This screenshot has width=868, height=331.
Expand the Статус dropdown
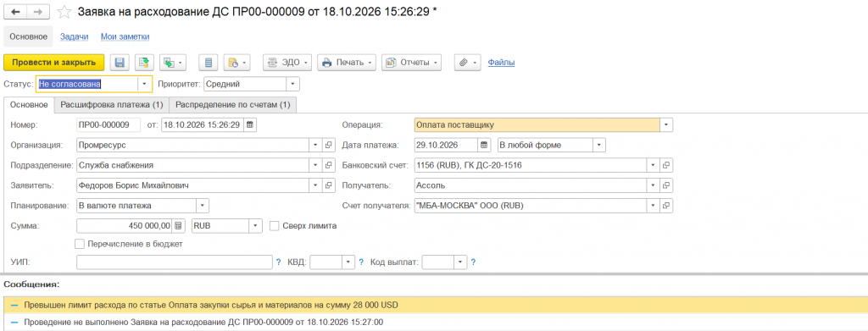pyautogui.click(x=144, y=84)
